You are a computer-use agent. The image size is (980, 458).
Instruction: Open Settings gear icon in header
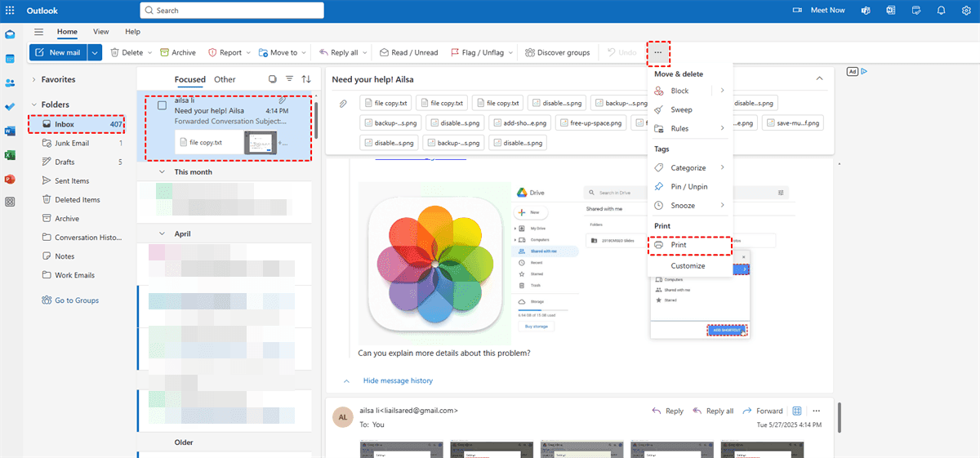(964, 11)
